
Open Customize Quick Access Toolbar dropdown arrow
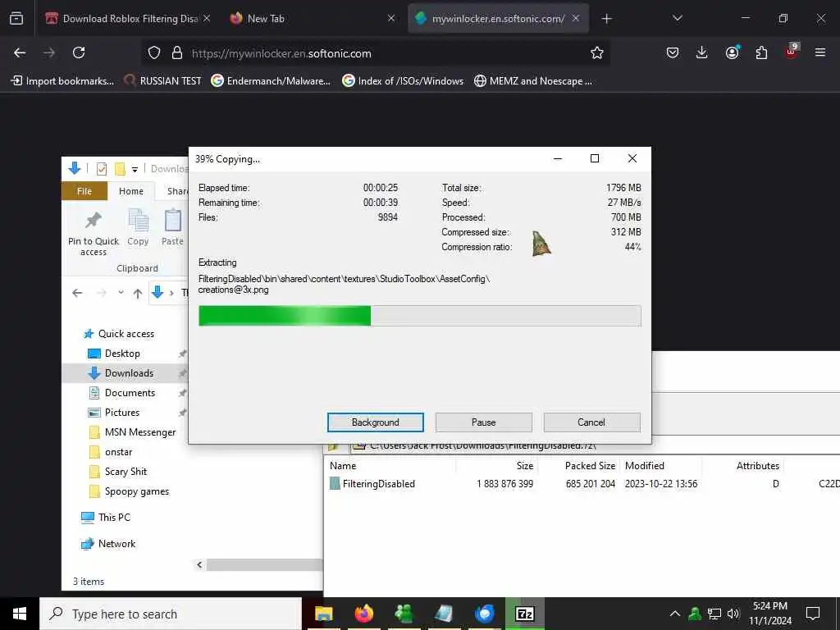[x=135, y=169]
